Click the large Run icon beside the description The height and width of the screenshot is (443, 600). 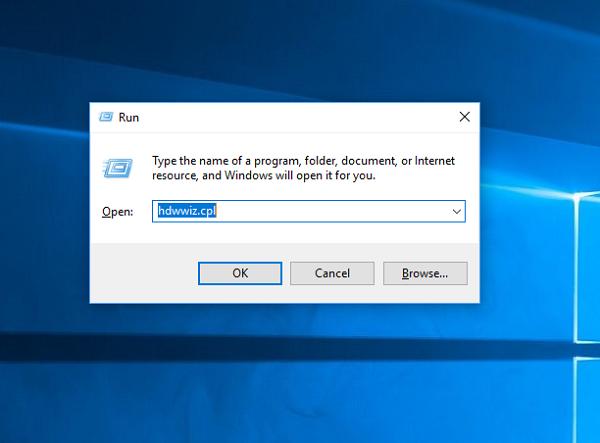click(x=117, y=167)
